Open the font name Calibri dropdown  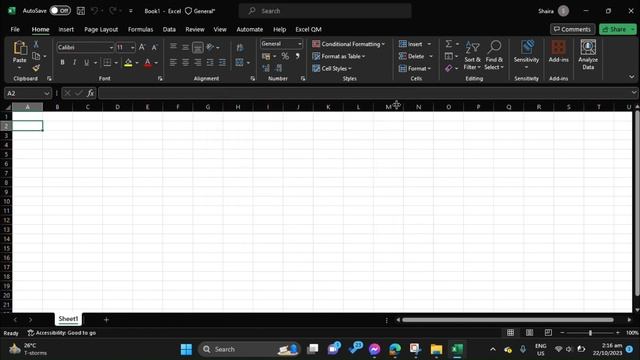point(111,48)
